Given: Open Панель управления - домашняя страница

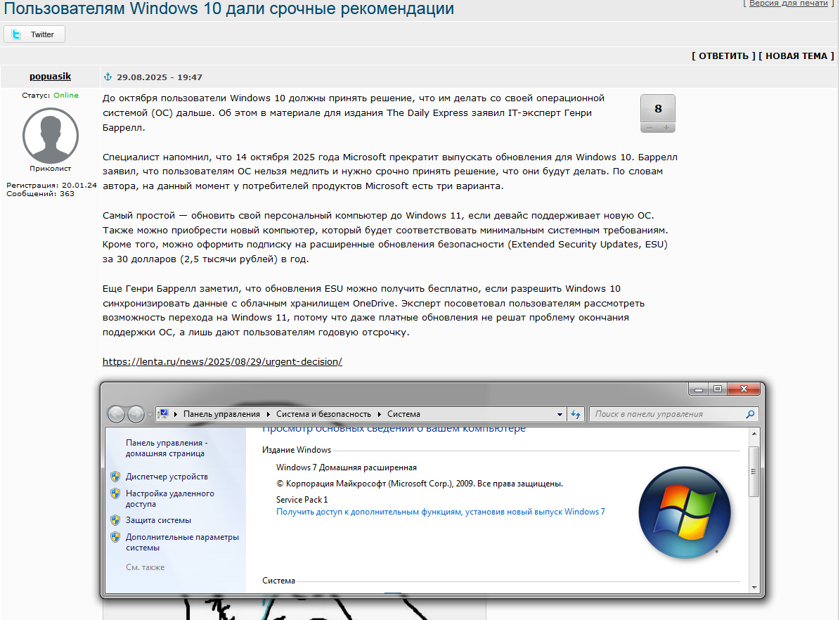Looking at the screenshot, I should tap(167, 448).
